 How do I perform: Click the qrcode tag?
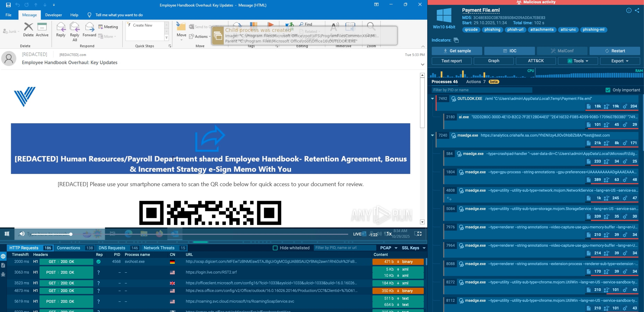click(x=471, y=30)
